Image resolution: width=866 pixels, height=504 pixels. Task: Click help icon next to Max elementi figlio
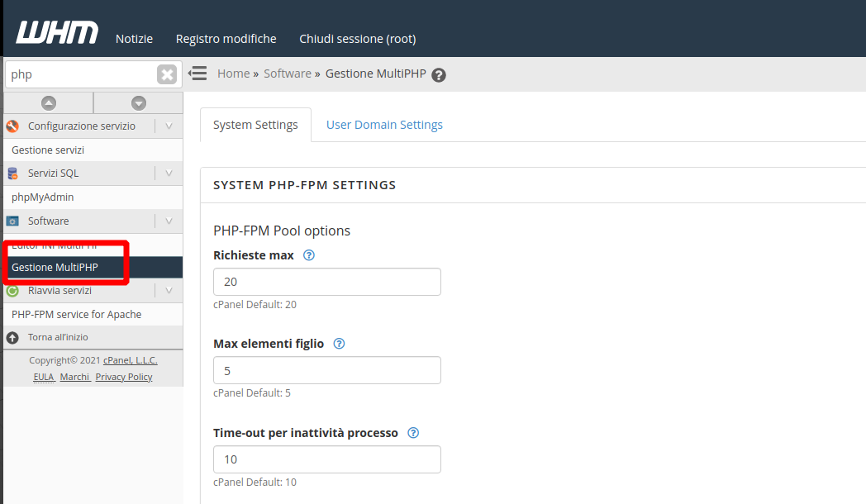click(339, 344)
